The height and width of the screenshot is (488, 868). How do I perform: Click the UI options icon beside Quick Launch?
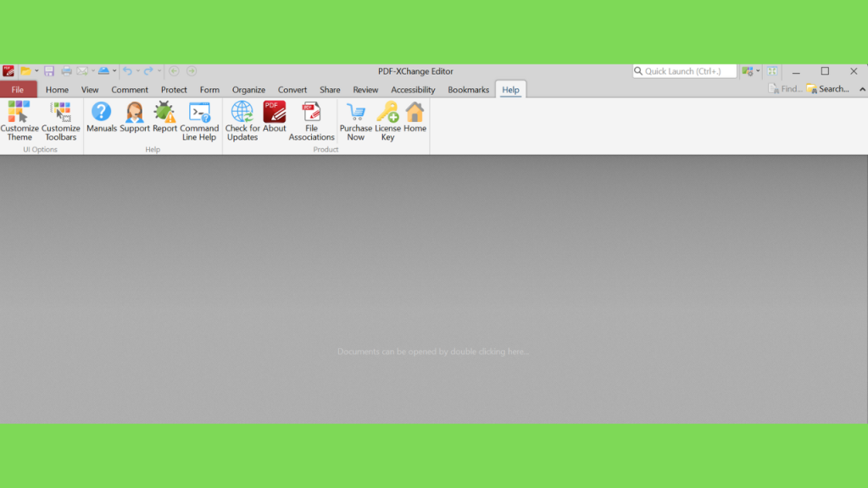coord(748,71)
